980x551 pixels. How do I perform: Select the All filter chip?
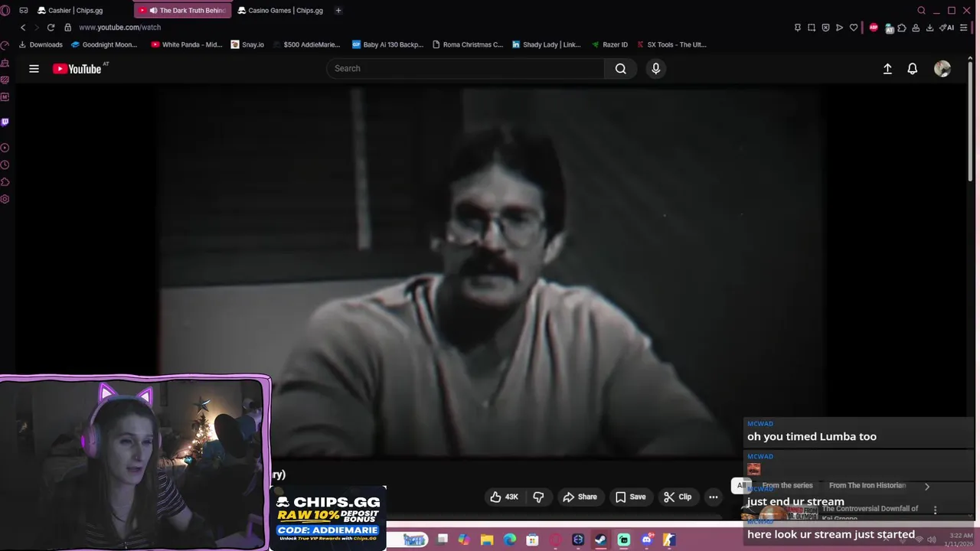click(741, 485)
